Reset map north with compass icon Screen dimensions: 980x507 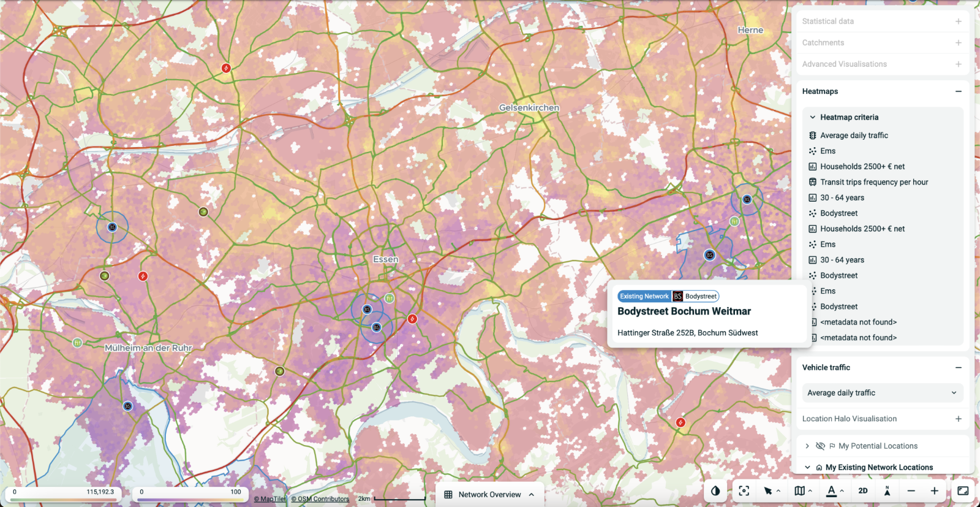(x=887, y=491)
